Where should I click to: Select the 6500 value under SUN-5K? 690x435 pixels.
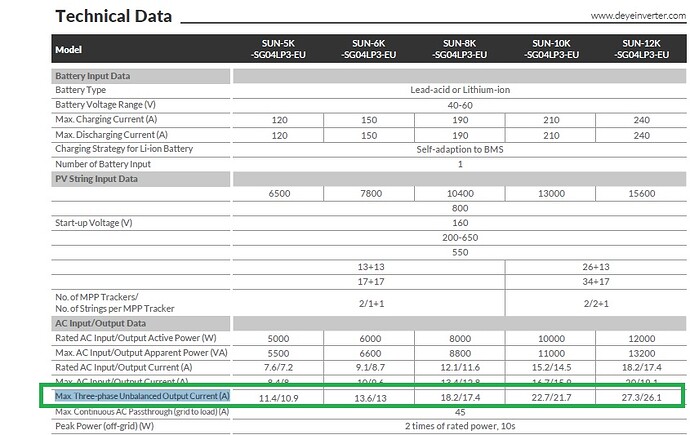click(279, 194)
